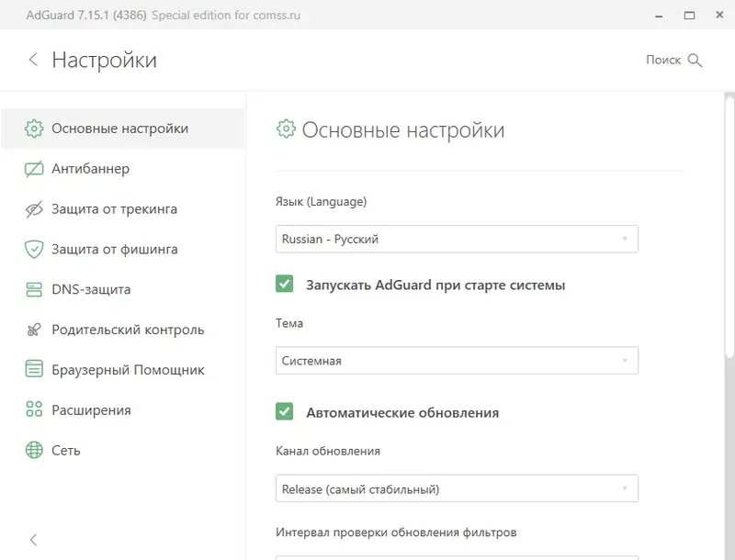Click the Поиск magnifier icon
This screenshot has height=560, width=735.
click(x=696, y=60)
